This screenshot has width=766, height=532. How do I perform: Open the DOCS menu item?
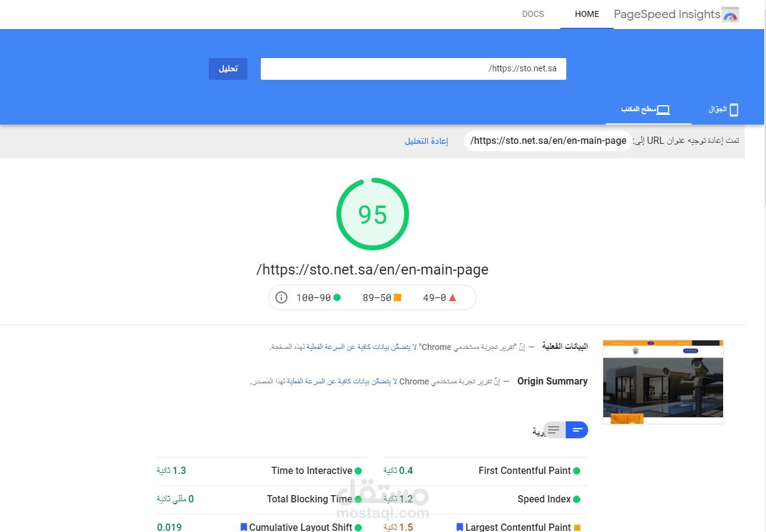pos(532,14)
